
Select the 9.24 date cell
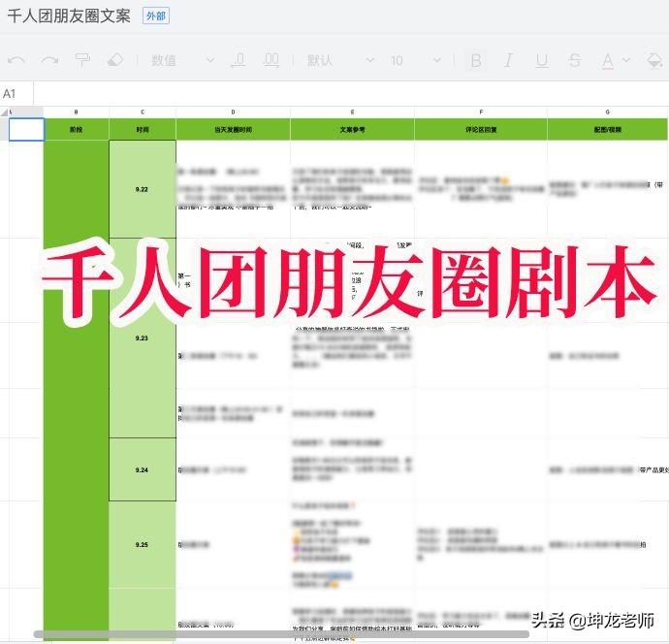[x=143, y=469]
